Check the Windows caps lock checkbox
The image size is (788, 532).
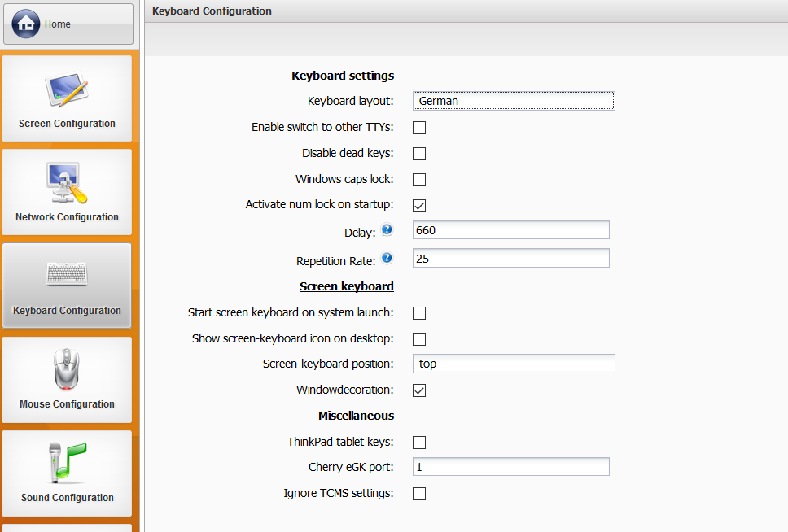point(419,179)
